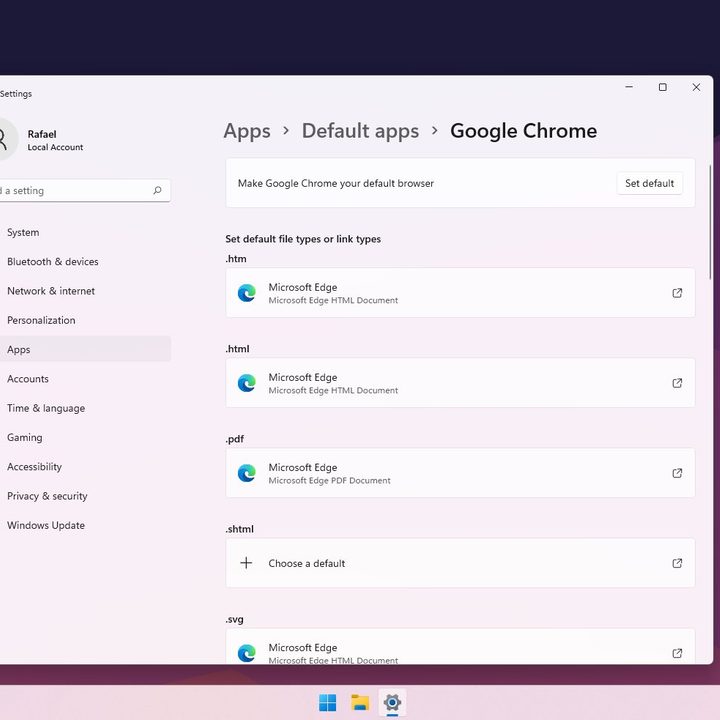
Task: Click Make Google Chrome your default browser text
Action: tap(336, 183)
